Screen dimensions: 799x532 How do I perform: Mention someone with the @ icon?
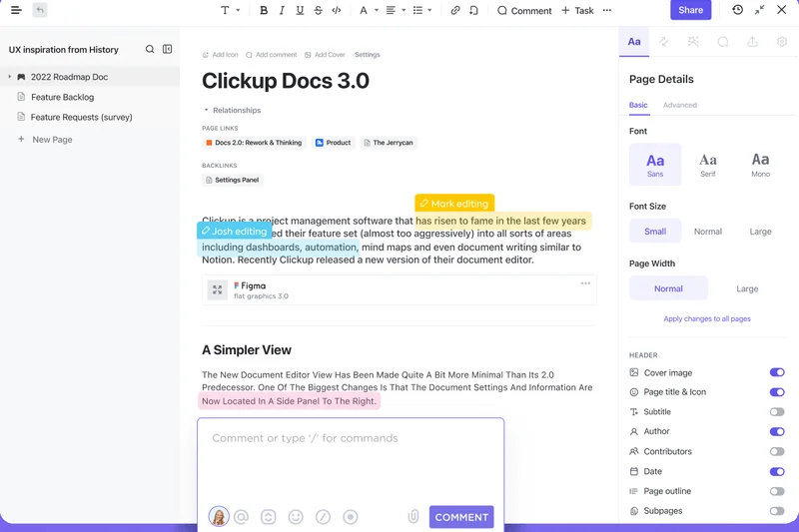pos(241,517)
